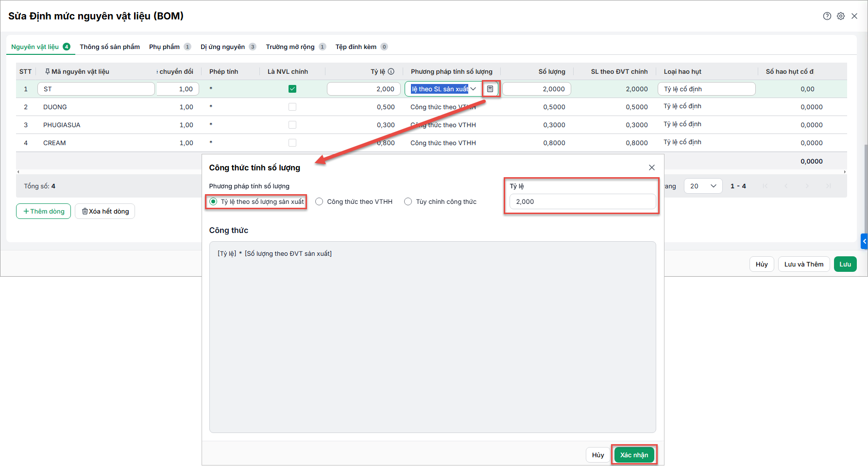Open the Tệp đính kèm tab
The image size is (868, 466).
tap(361, 47)
